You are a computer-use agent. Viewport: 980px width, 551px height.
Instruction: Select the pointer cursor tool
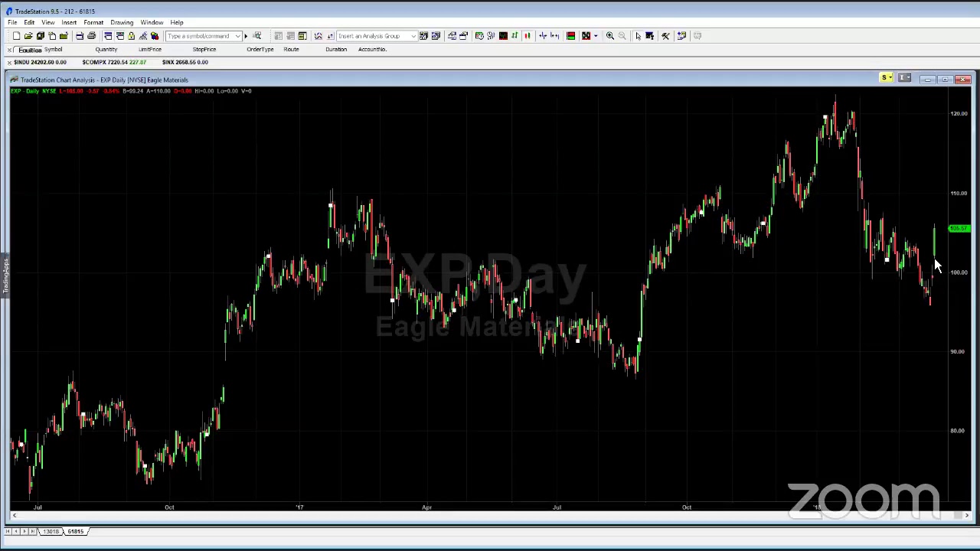[x=639, y=36]
